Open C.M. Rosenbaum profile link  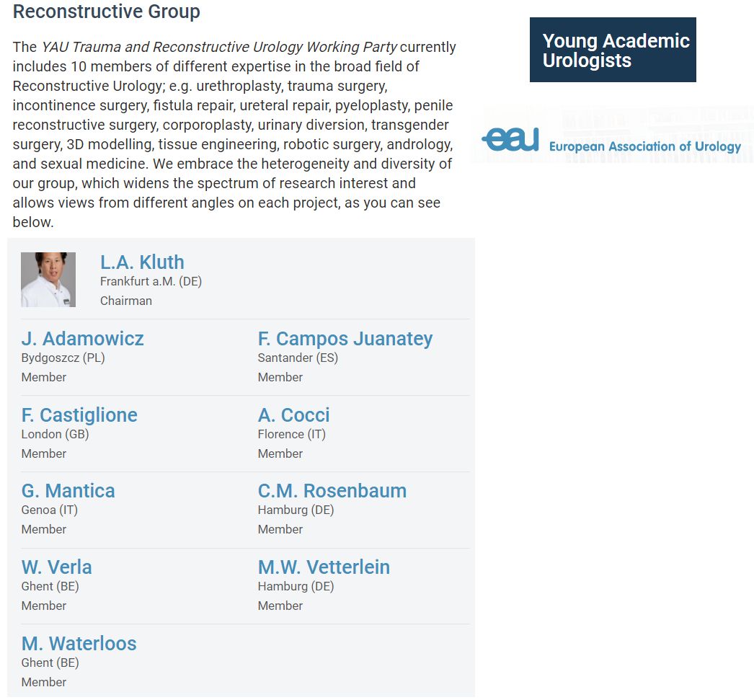(332, 491)
